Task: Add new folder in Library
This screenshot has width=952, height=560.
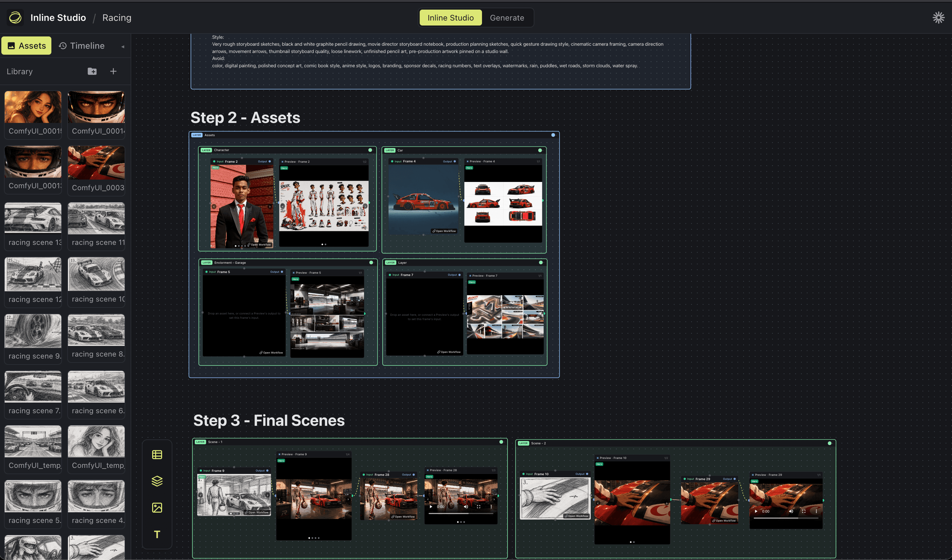Action: 92,71
